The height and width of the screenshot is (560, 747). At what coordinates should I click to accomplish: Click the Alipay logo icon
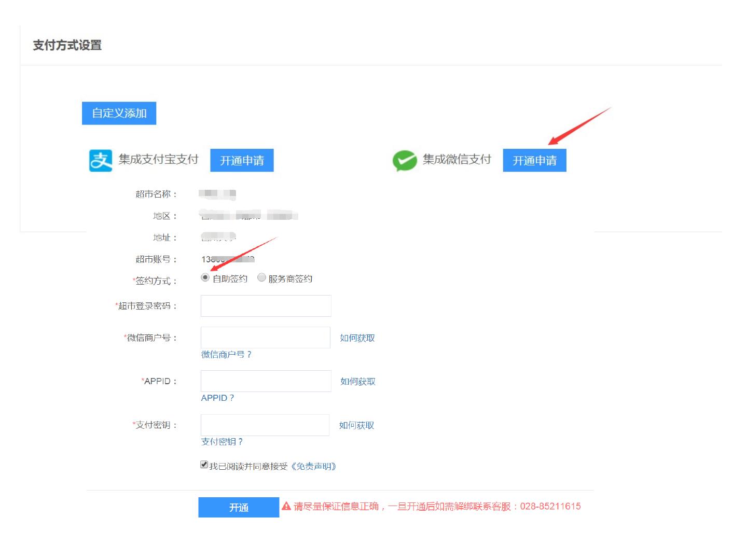click(x=101, y=160)
